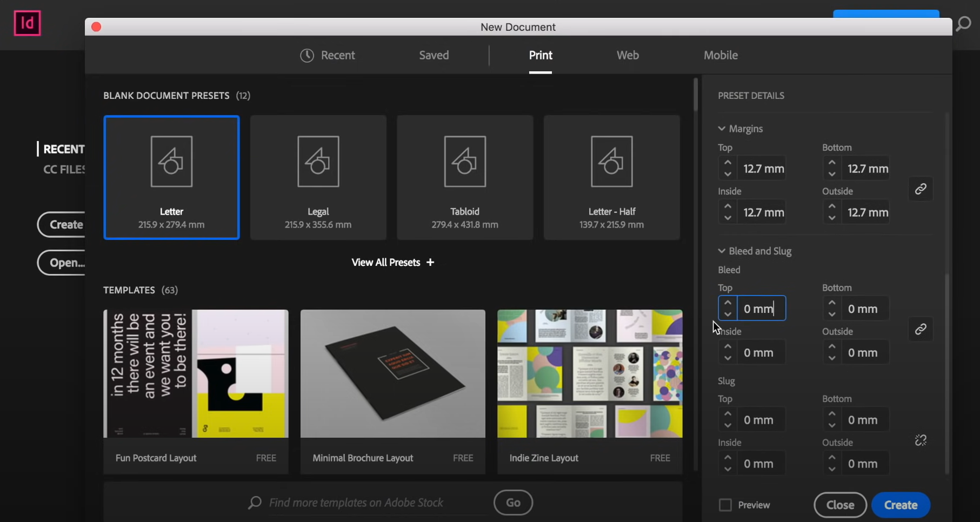This screenshot has height=522, width=980.
Task: Open the search icon at top right
Action: [963, 24]
